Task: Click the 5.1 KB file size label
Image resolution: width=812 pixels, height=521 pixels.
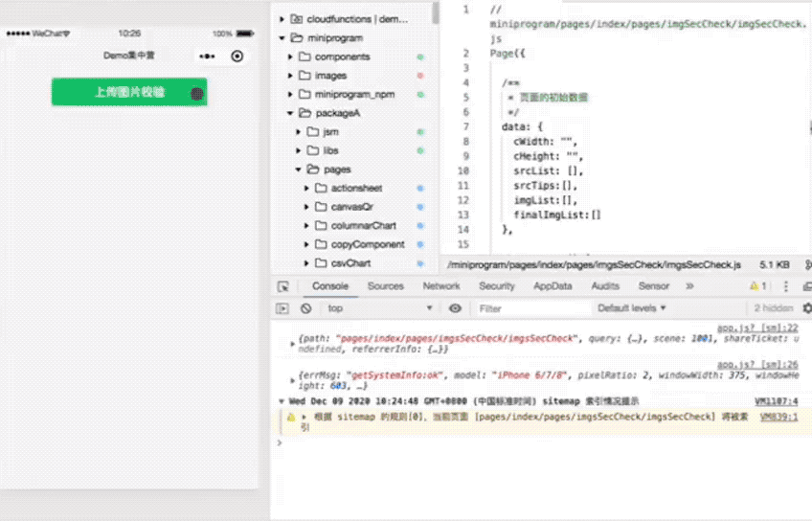Action: point(775,264)
